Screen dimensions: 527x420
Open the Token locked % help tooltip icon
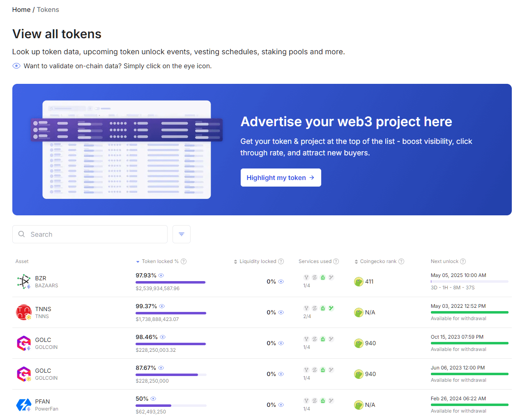(x=184, y=261)
